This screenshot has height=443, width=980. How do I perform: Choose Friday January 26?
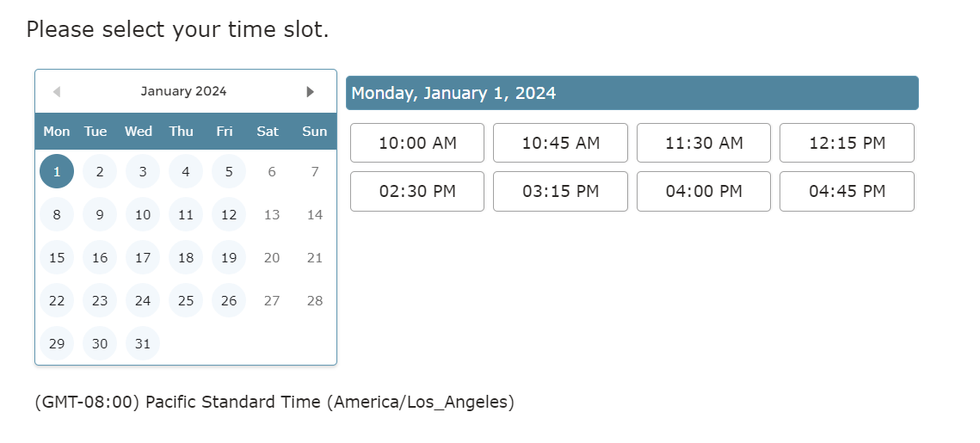[x=229, y=300]
